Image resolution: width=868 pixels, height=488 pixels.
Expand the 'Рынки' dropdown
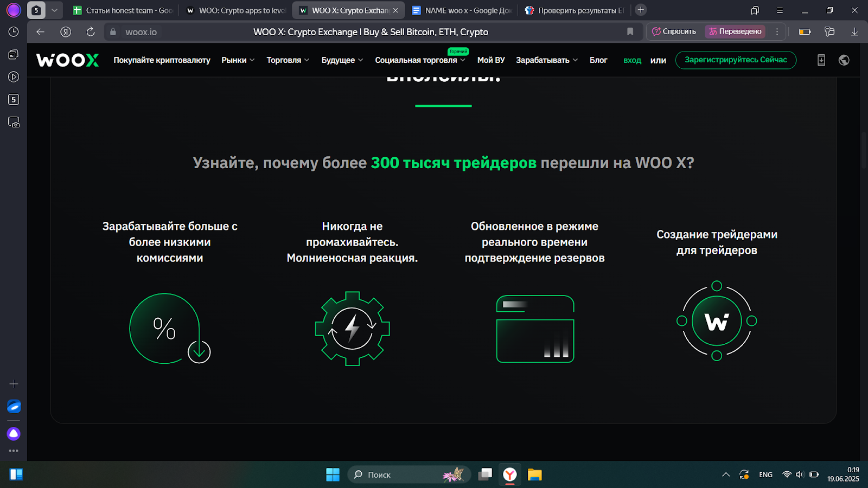click(238, 60)
